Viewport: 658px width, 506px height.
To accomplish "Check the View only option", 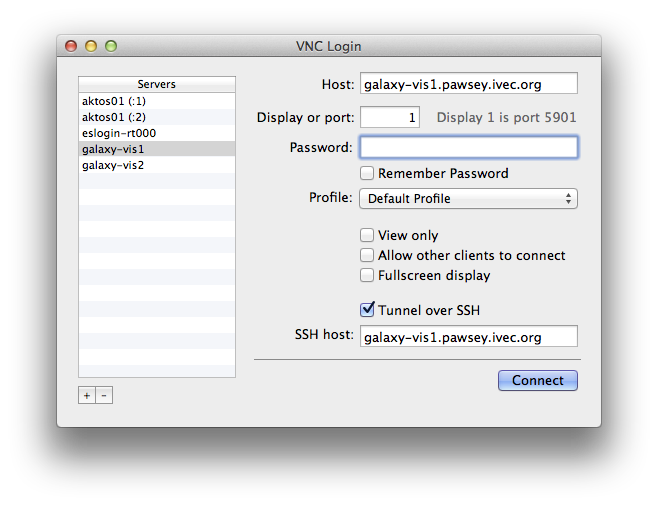I will [x=367, y=235].
